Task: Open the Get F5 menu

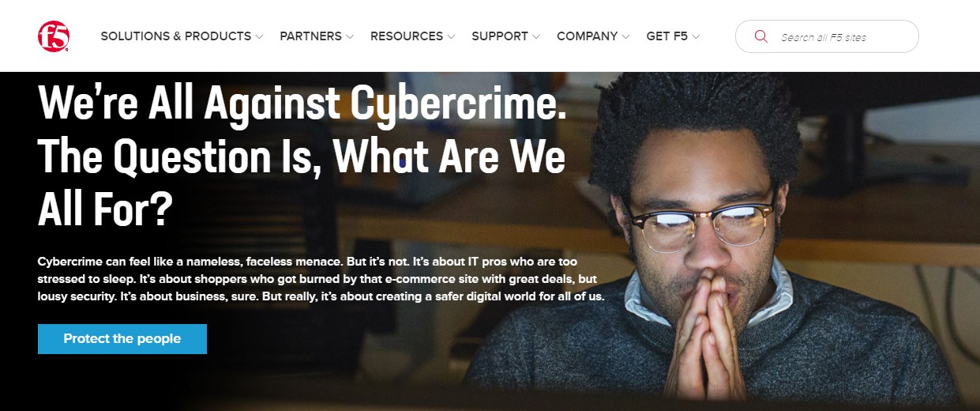Action: coord(667,36)
